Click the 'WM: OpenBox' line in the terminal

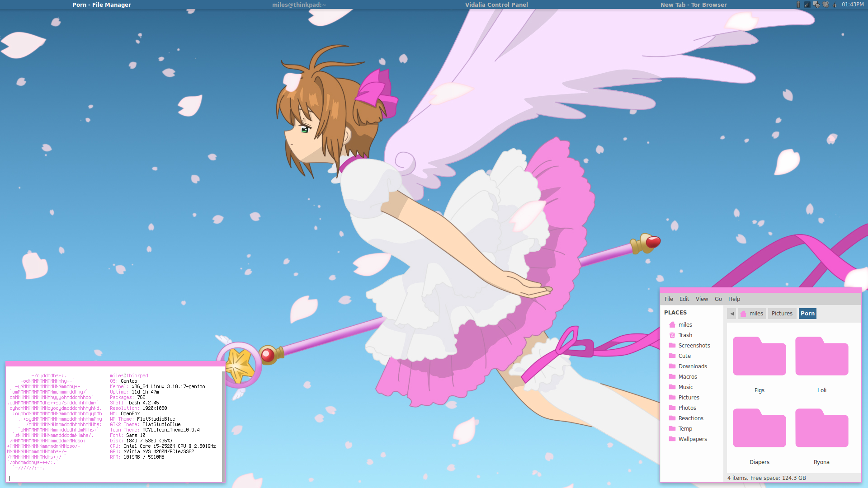pyautogui.click(x=125, y=414)
